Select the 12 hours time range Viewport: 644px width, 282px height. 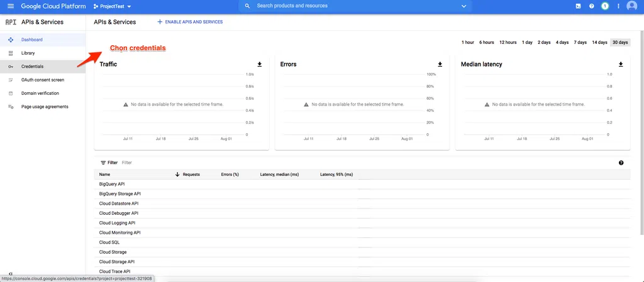508,43
